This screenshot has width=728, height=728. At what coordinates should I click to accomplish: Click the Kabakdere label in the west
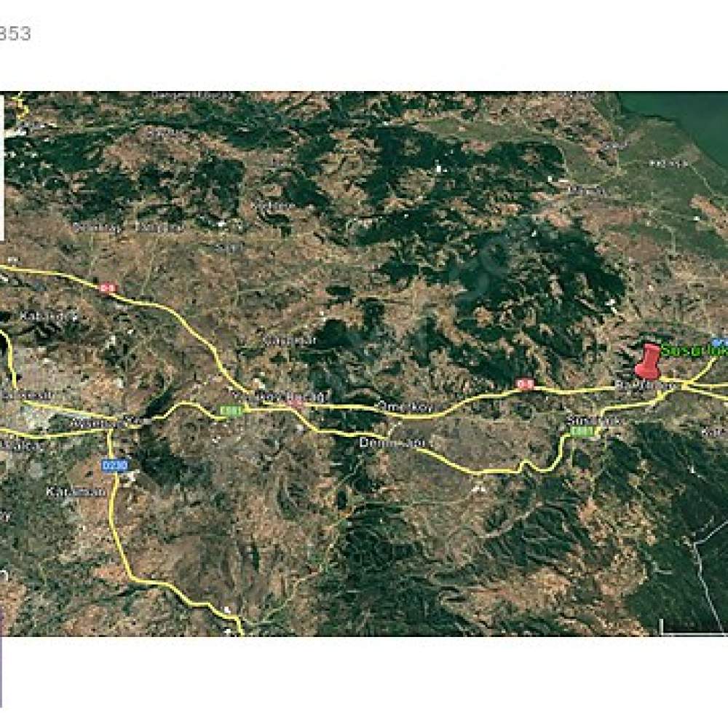(48, 317)
